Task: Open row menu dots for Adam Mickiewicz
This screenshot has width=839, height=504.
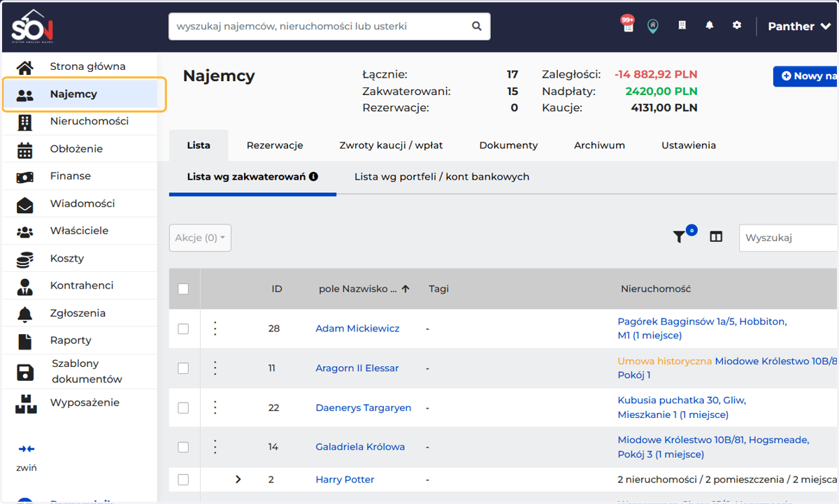Action: (215, 329)
